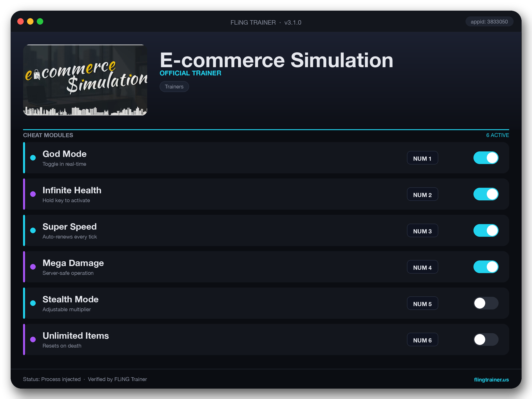Click the NUM 1 hotkey button
Screen dimensions: 532x399
422,158
